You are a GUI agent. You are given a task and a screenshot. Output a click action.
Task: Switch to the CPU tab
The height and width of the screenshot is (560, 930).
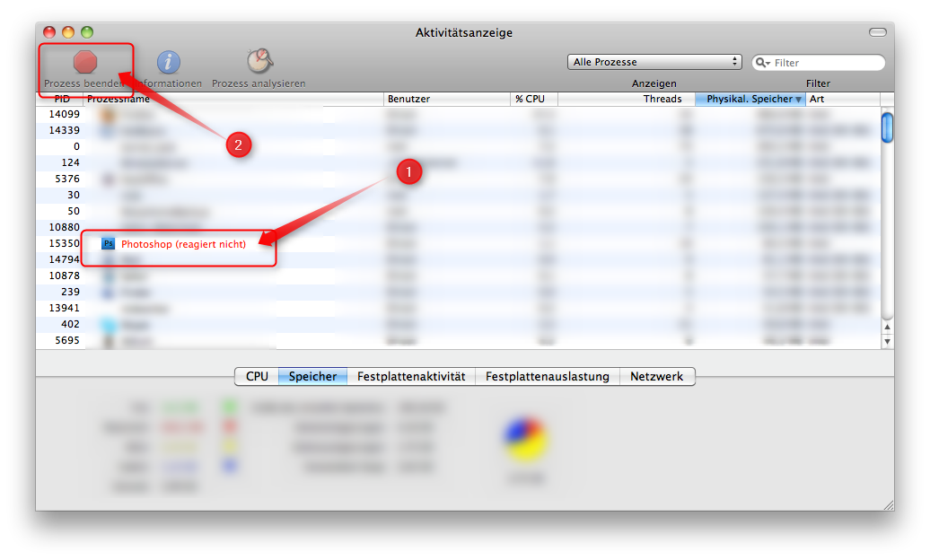click(256, 376)
